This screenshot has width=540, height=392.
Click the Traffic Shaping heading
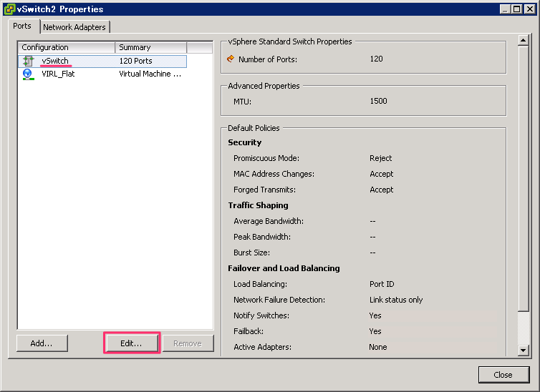coord(258,205)
